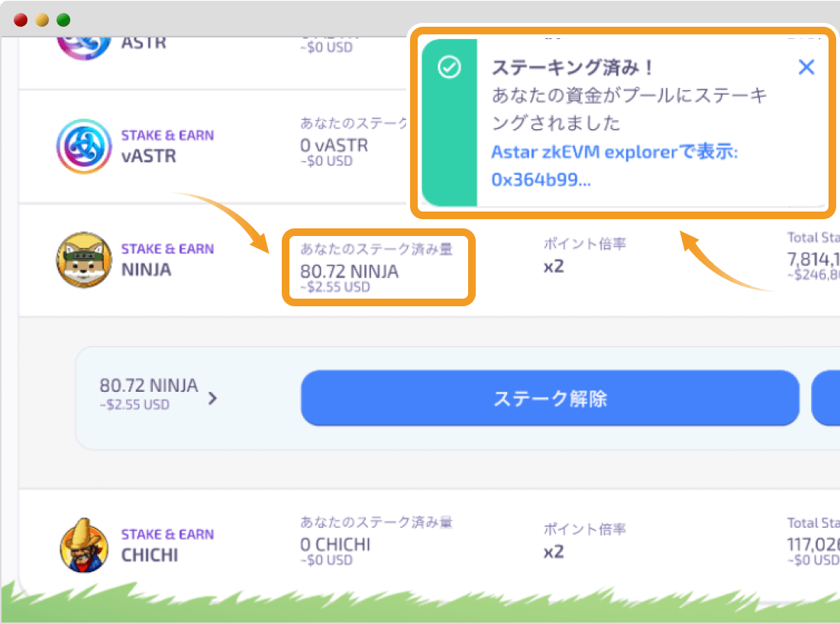
Task: Select the STAKE & EARN NINJA row title
Action: point(167,260)
